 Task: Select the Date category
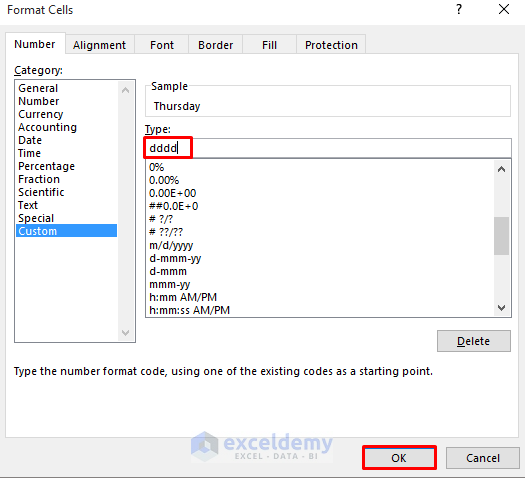(x=67, y=140)
